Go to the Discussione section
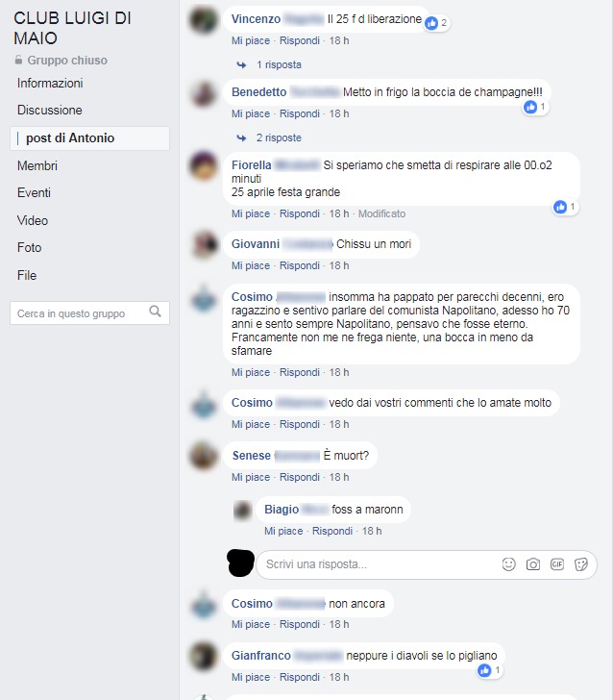This screenshot has width=613, height=700. pos(50,110)
